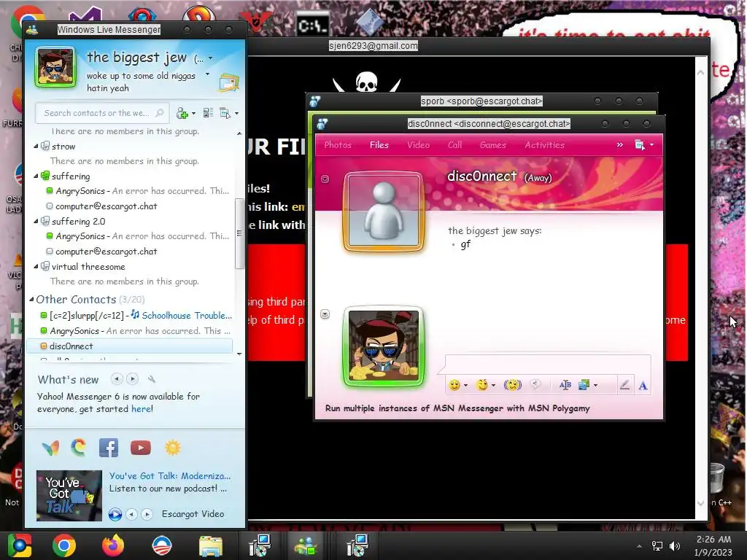Show more chat toolbar items chevron
Screen dimensions: 747x560
619,145
